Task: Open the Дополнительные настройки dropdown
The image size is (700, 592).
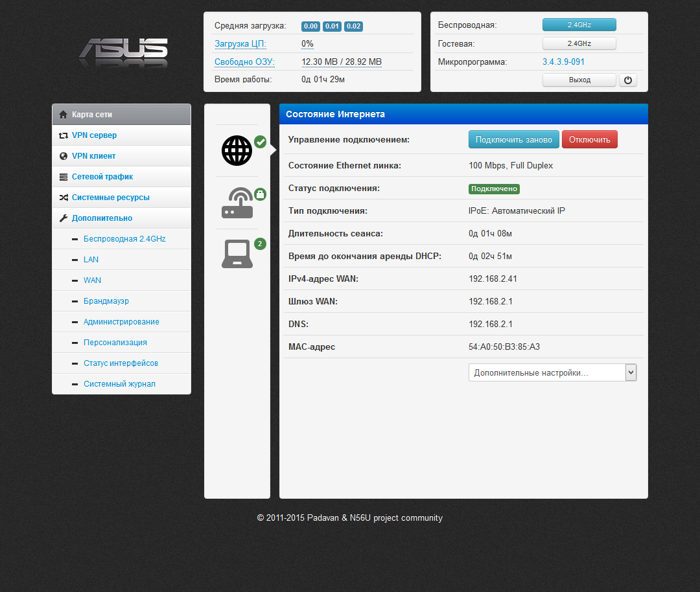Action: click(552, 372)
